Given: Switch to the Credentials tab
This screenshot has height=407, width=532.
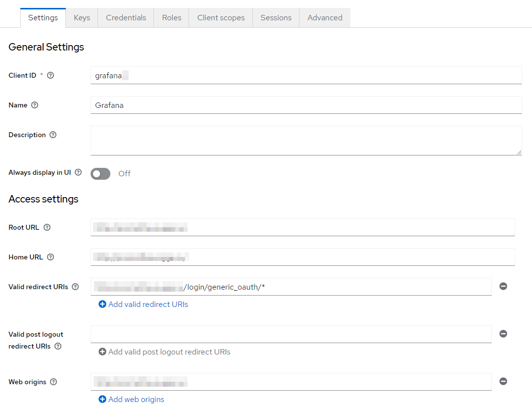Looking at the screenshot, I should pos(126,18).
